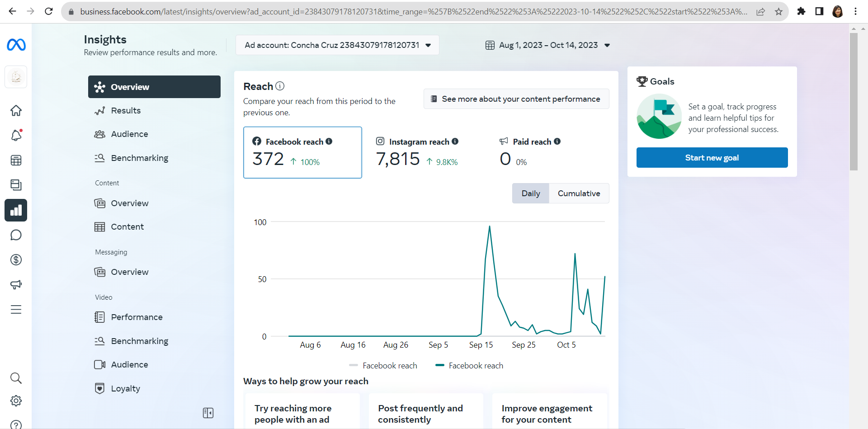Click the browser address bar URL

(x=413, y=11)
